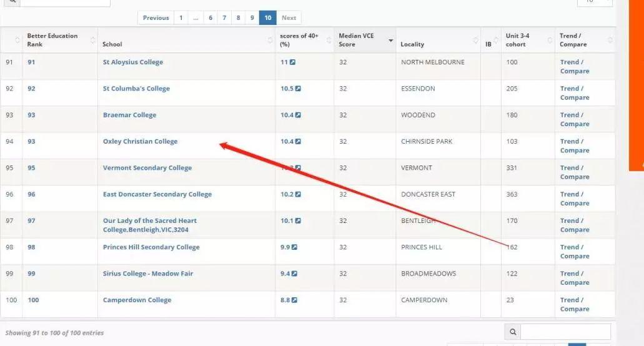Screen dimensions: 644x346
Task: Click the Next page button
Action: coord(289,17)
